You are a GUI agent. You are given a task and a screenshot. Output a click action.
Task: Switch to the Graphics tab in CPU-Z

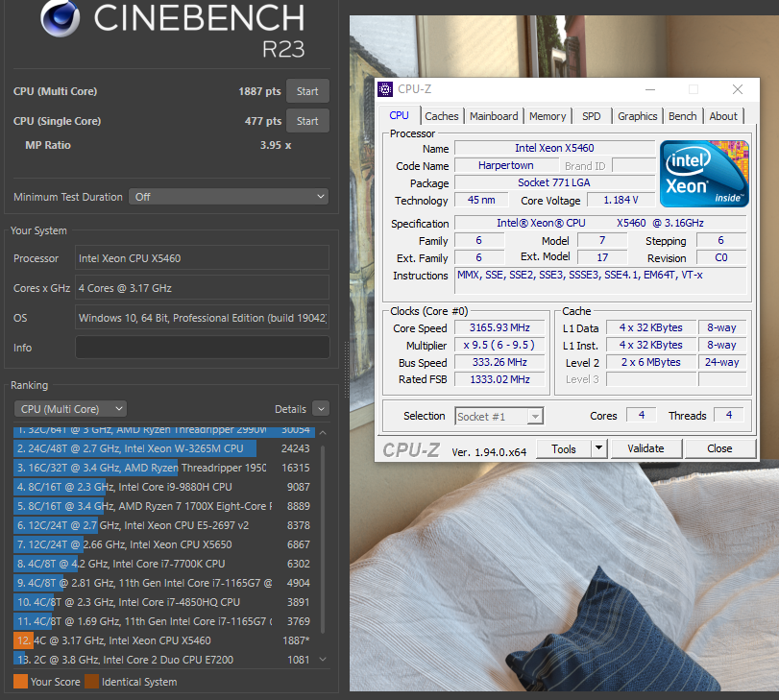pos(638,116)
